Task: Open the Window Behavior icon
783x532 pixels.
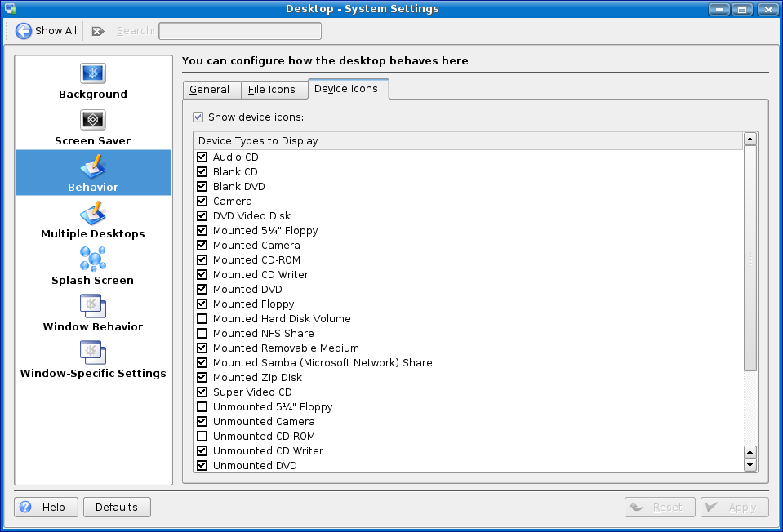Action: click(92, 307)
